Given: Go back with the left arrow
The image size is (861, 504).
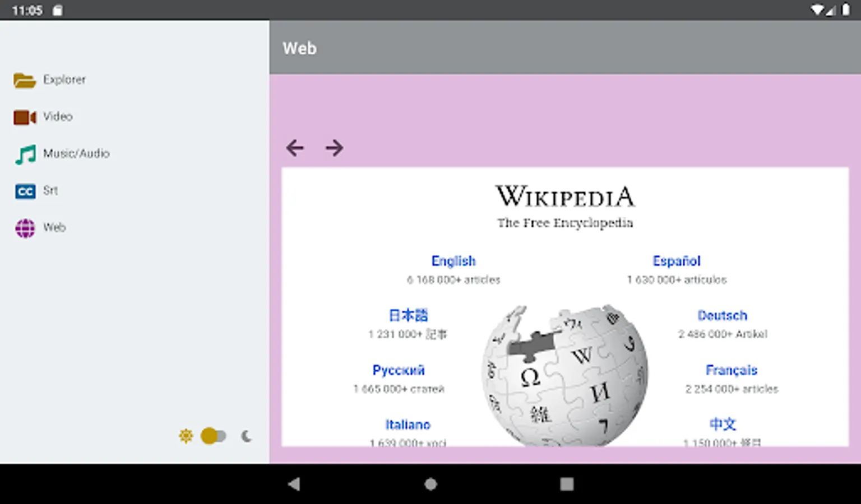Looking at the screenshot, I should [x=295, y=148].
